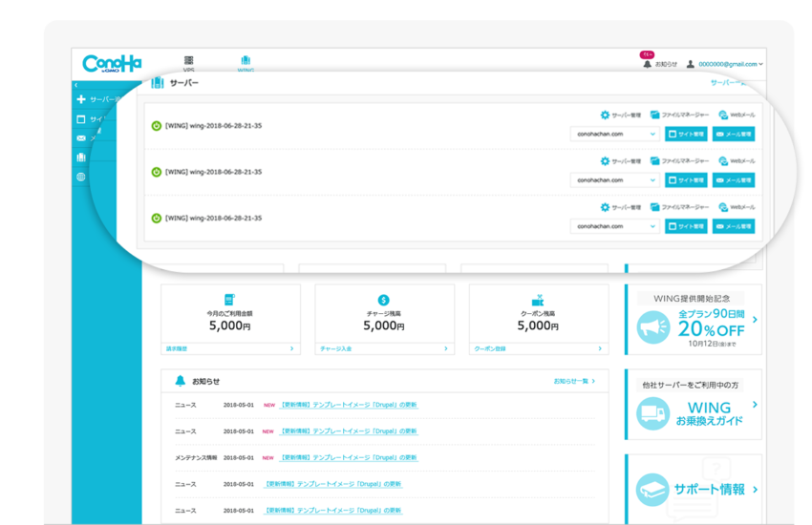This screenshot has height=525, width=812.
Task: Click the building icon in the sidebar
Action: pos(81,157)
